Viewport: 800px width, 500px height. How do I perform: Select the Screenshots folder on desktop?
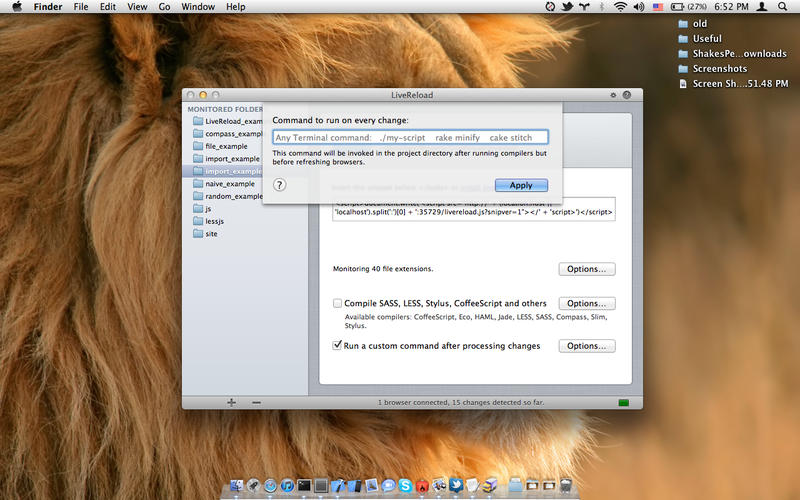pyautogui.click(x=712, y=68)
